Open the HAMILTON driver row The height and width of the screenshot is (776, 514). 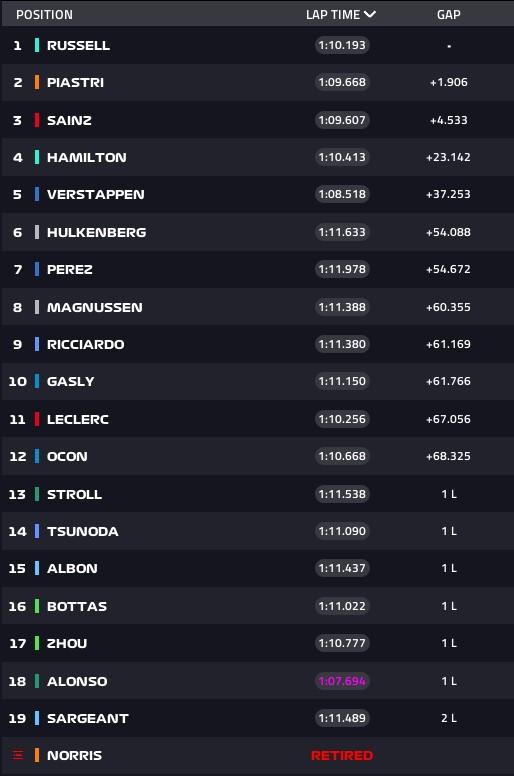[x=257, y=157]
